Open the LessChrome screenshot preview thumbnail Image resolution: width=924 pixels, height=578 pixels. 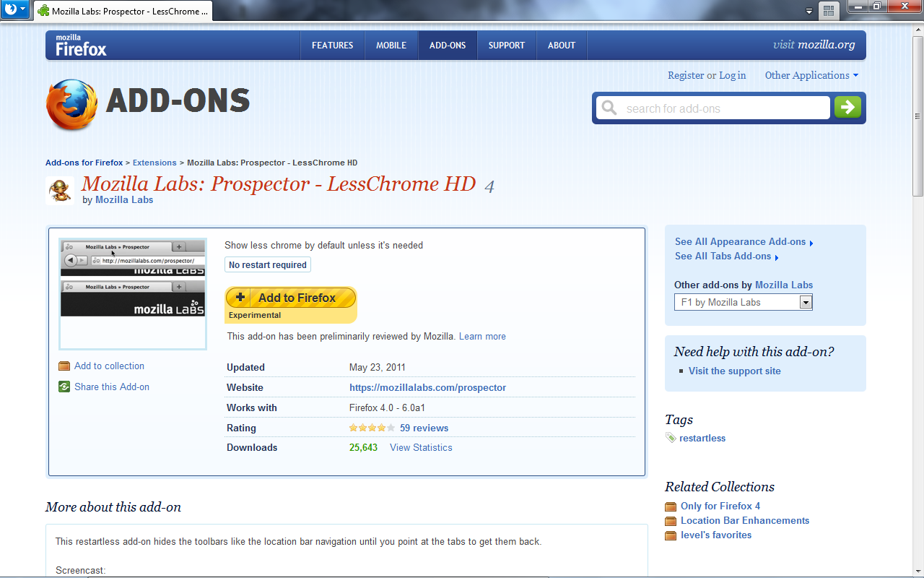click(133, 293)
